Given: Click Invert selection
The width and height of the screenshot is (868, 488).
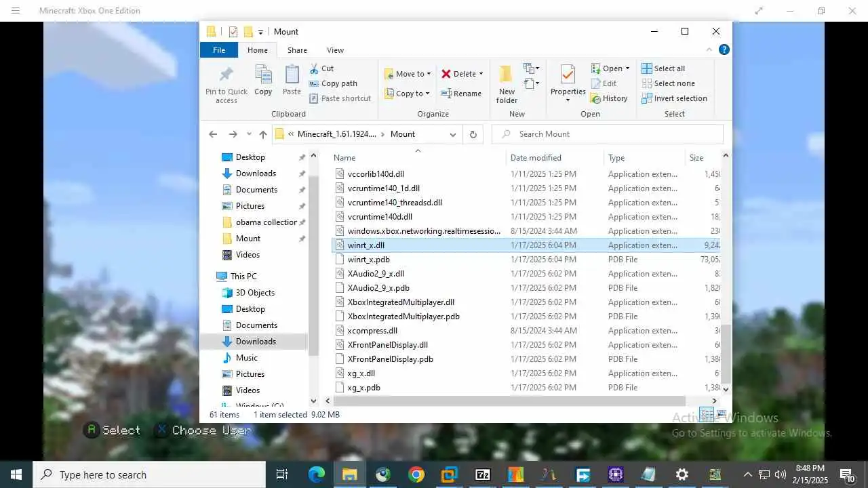Looking at the screenshot, I should 674,98.
